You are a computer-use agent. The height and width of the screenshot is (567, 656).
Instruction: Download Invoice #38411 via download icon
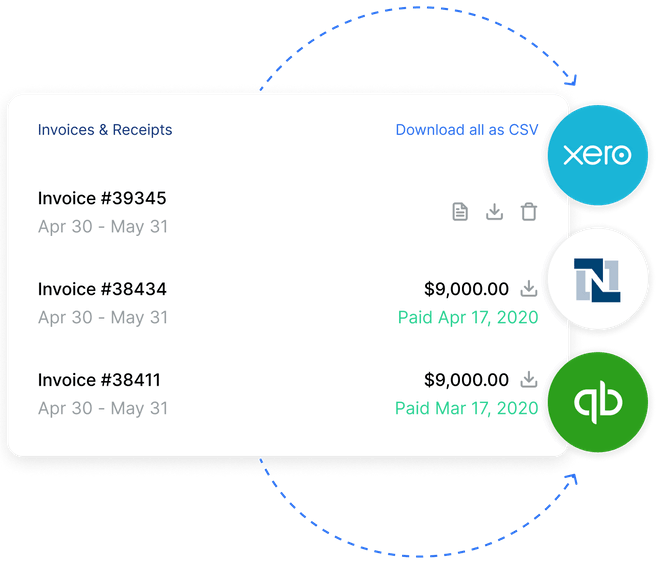point(529,380)
